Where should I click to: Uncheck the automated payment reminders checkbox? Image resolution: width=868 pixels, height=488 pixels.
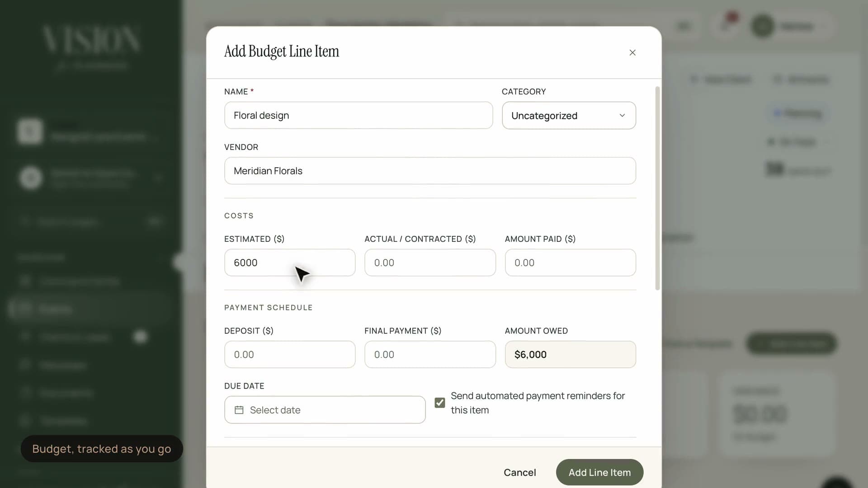(x=439, y=403)
